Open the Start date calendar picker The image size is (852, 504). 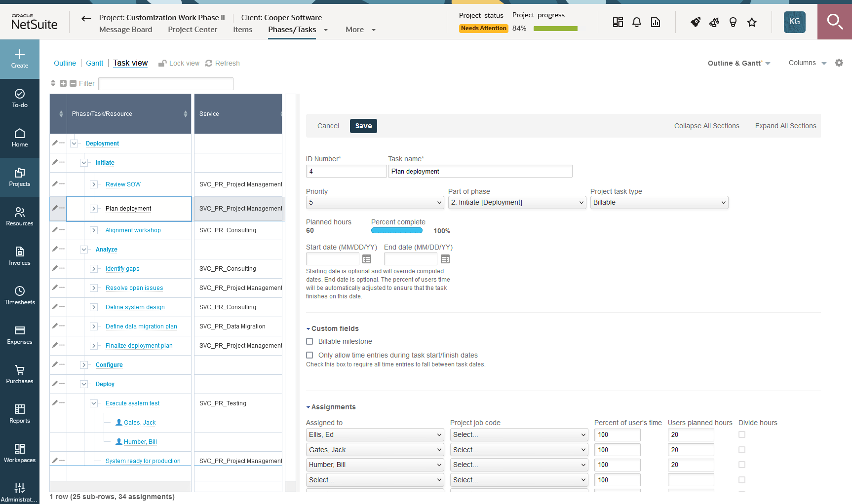pyautogui.click(x=367, y=259)
